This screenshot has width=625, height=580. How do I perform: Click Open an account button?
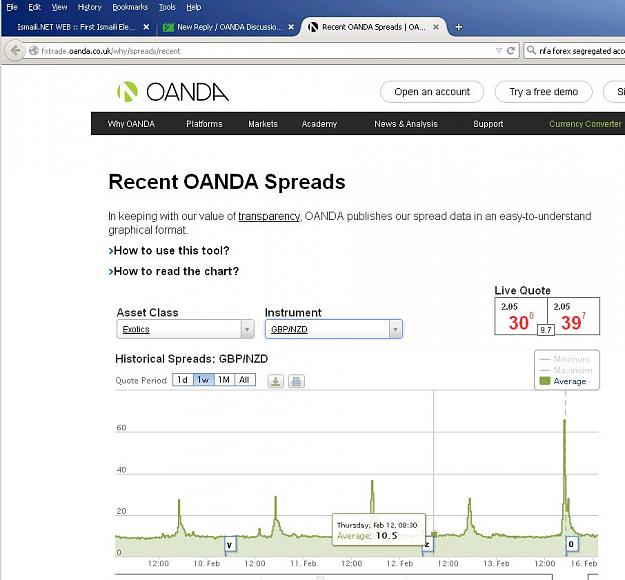432,92
